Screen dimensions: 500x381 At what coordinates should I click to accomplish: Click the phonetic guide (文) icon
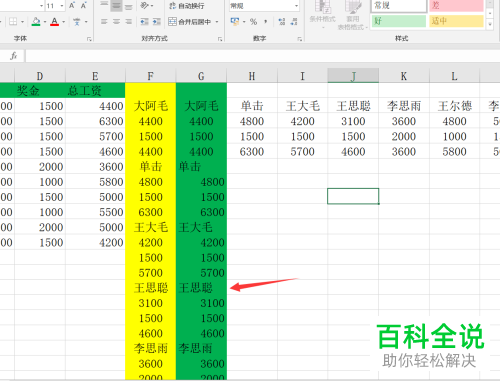[x=77, y=22]
